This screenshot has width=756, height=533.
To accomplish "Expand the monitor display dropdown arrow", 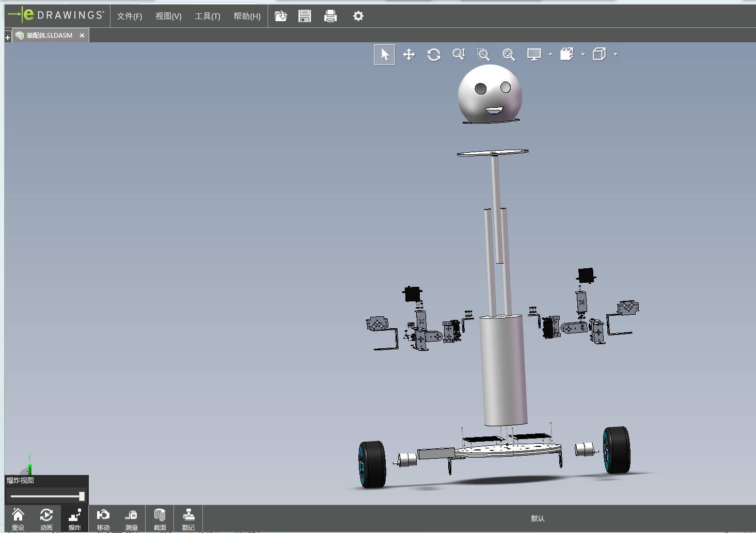I will [550, 54].
